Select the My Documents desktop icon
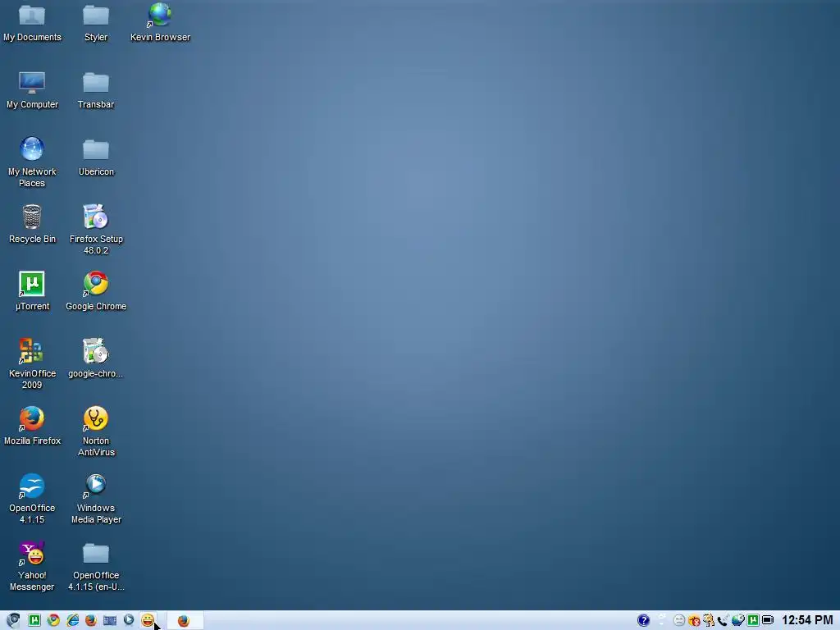 32,22
